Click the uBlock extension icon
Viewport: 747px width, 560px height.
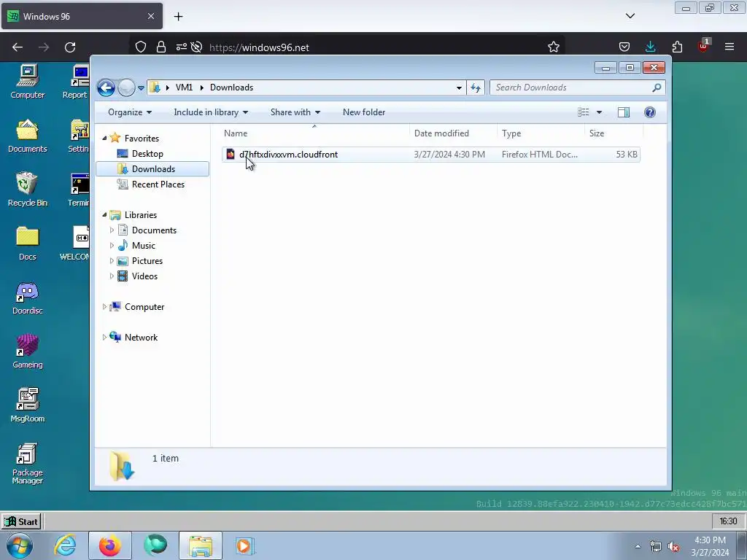pos(703,46)
